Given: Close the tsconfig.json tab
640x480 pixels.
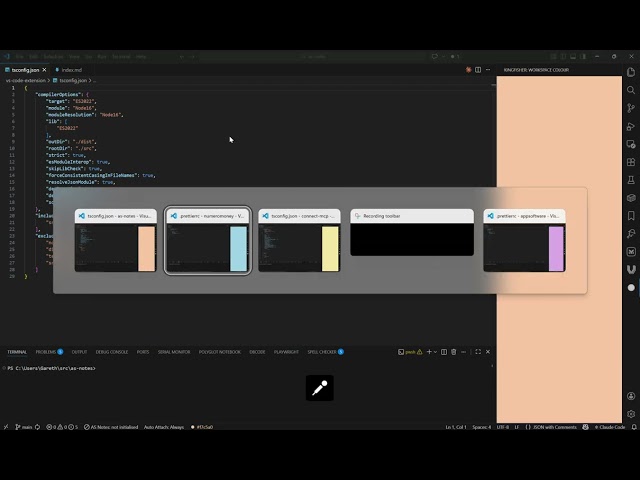Looking at the screenshot, I should 44,70.
